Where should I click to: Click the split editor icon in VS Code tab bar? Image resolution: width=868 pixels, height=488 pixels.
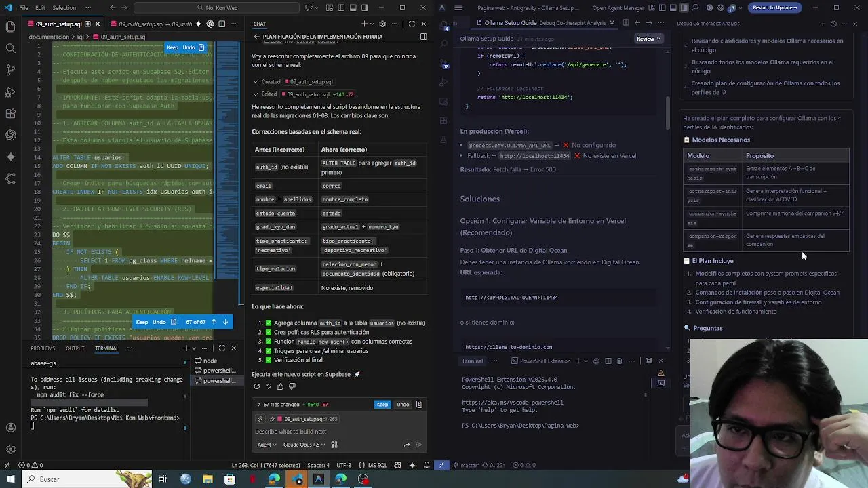(222, 24)
